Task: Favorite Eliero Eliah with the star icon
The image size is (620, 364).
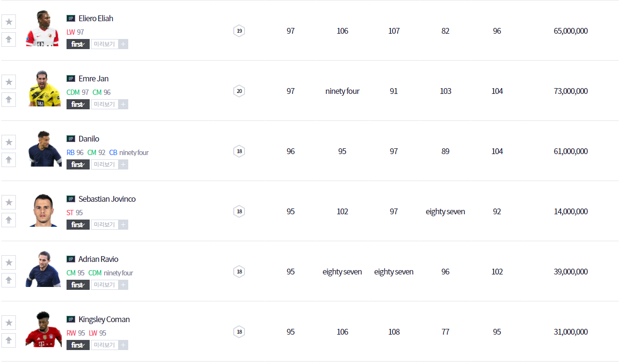Action: (x=9, y=22)
